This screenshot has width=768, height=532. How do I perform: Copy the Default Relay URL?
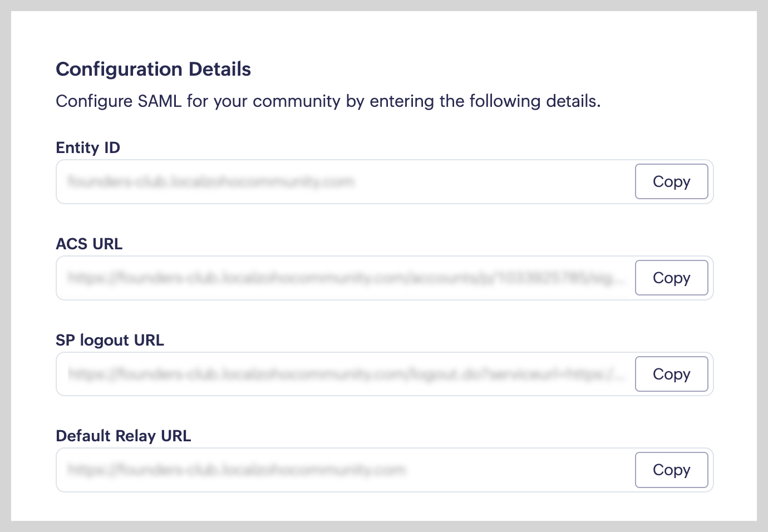click(x=671, y=470)
